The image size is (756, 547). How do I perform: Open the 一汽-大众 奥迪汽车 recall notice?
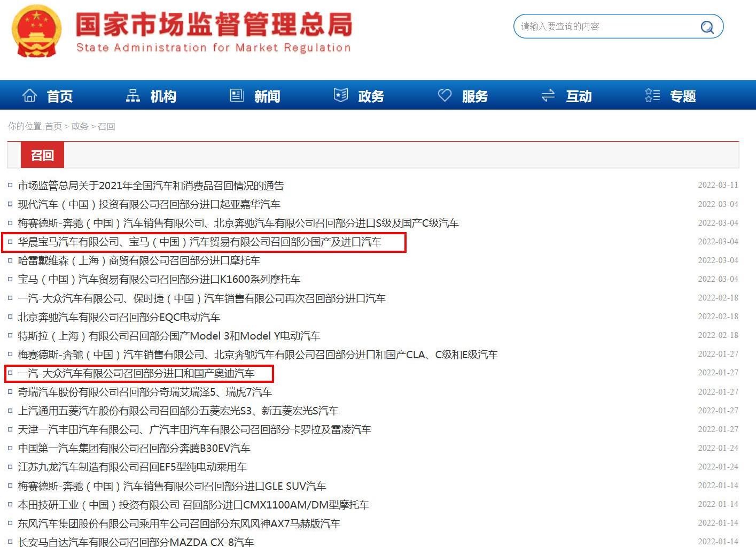136,373
